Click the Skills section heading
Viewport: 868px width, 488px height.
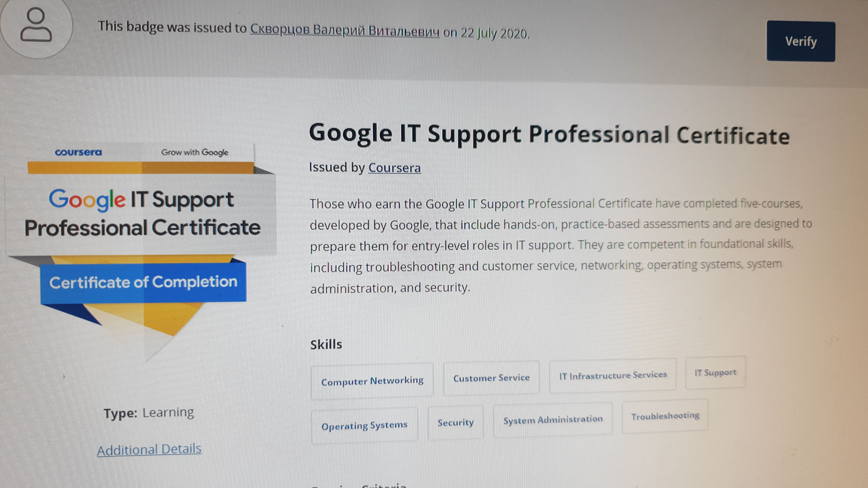click(326, 344)
